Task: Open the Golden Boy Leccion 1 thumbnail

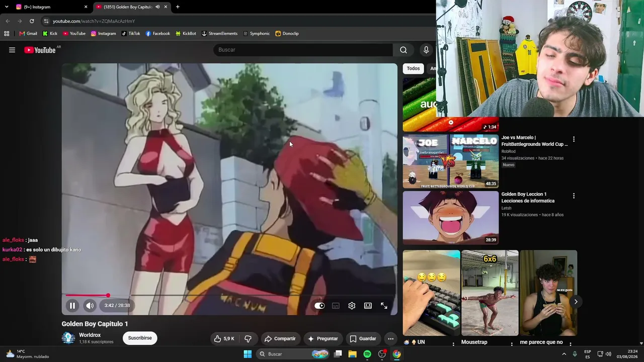Action: pos(451,218)
